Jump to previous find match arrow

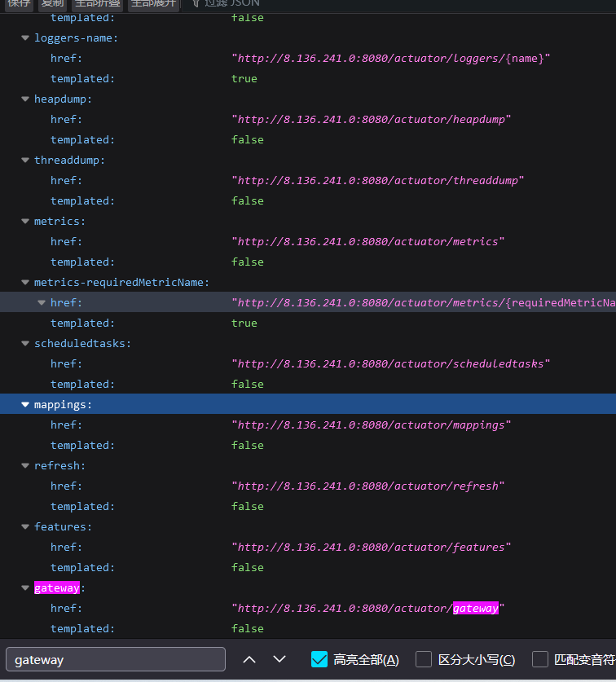(249, 659)
